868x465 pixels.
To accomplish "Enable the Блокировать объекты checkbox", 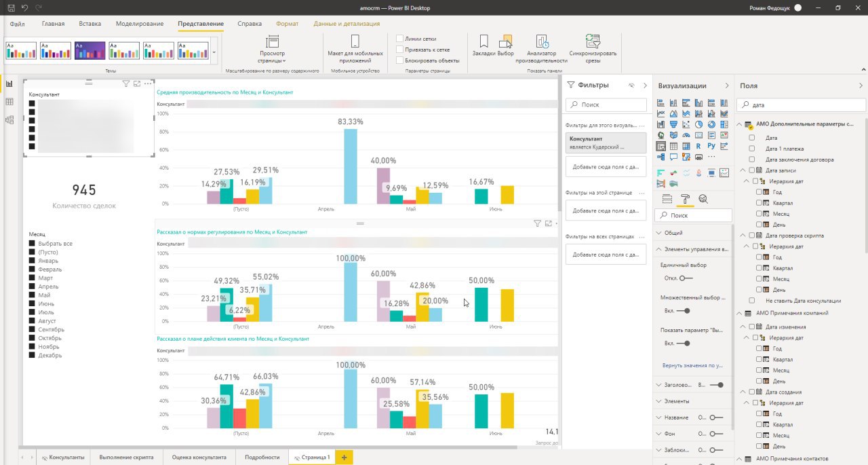I will click(x=400, y=60).
